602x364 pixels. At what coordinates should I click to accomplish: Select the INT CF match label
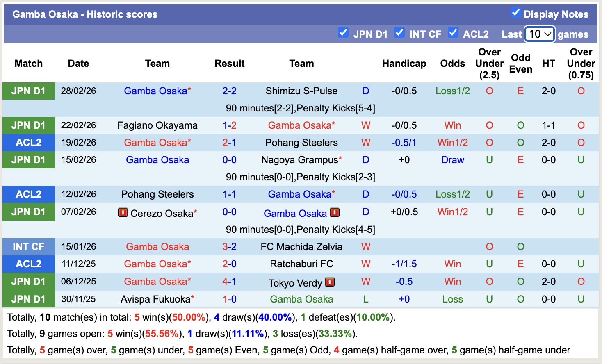click(x=28, y=247)
